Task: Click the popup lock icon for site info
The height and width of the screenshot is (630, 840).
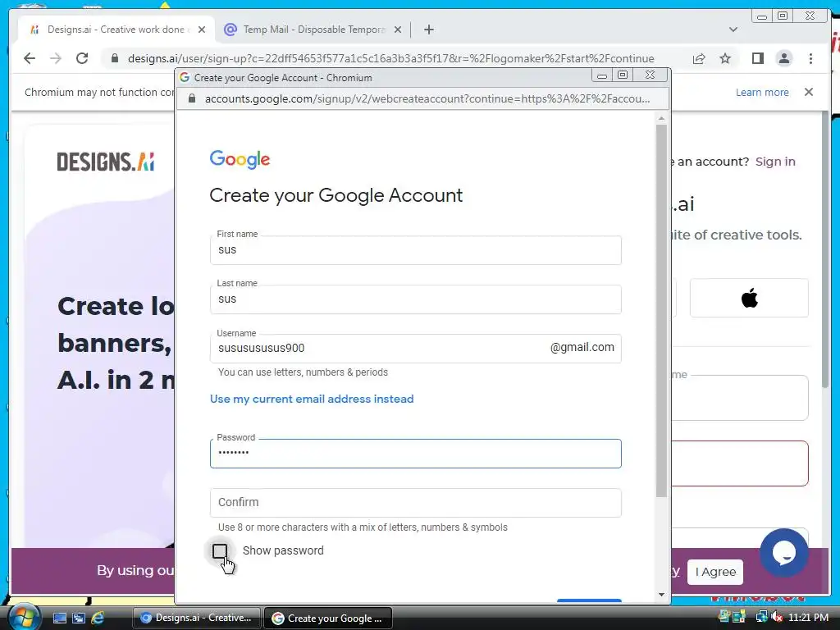Action: 192,98
